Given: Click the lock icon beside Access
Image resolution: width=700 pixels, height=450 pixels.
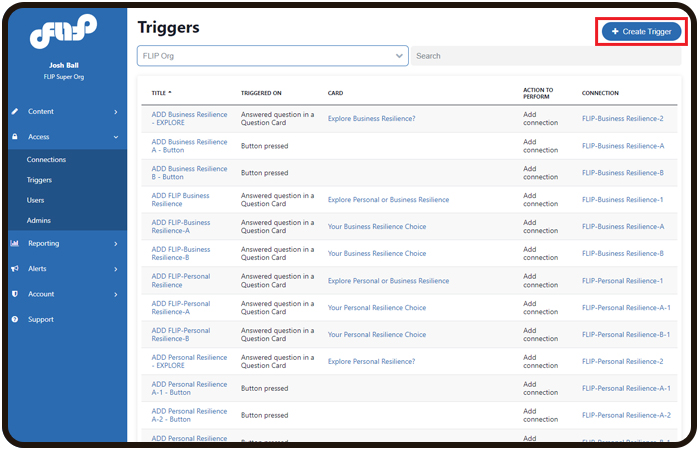Looking at the screenshot, I should coord(15,137).
